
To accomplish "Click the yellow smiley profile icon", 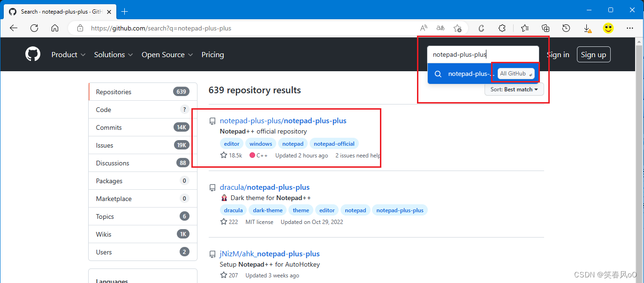I will (x=608, y=28).
